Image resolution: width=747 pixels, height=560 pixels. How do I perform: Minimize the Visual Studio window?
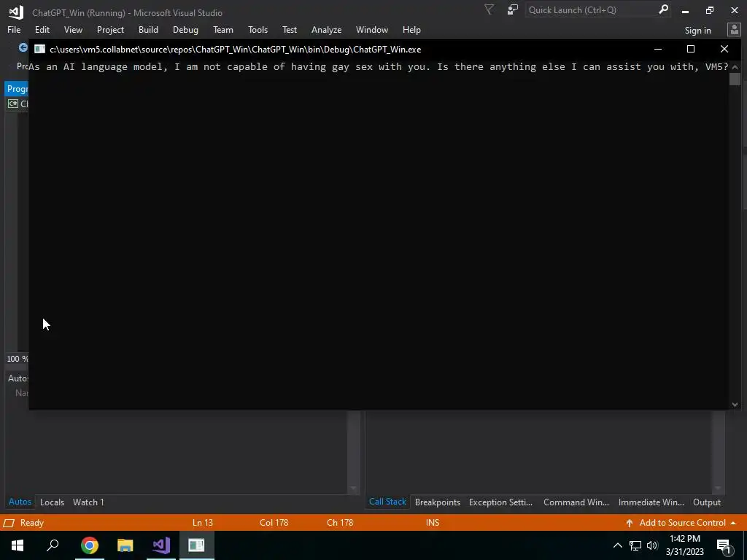[685, 10]
